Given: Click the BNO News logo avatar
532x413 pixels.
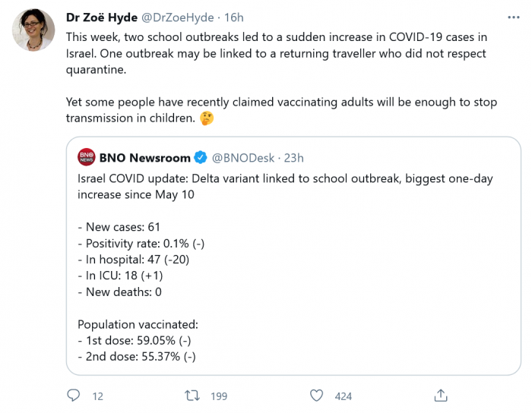Looking at the screenshot, I should pyautogui.click(x=86, y=158).
